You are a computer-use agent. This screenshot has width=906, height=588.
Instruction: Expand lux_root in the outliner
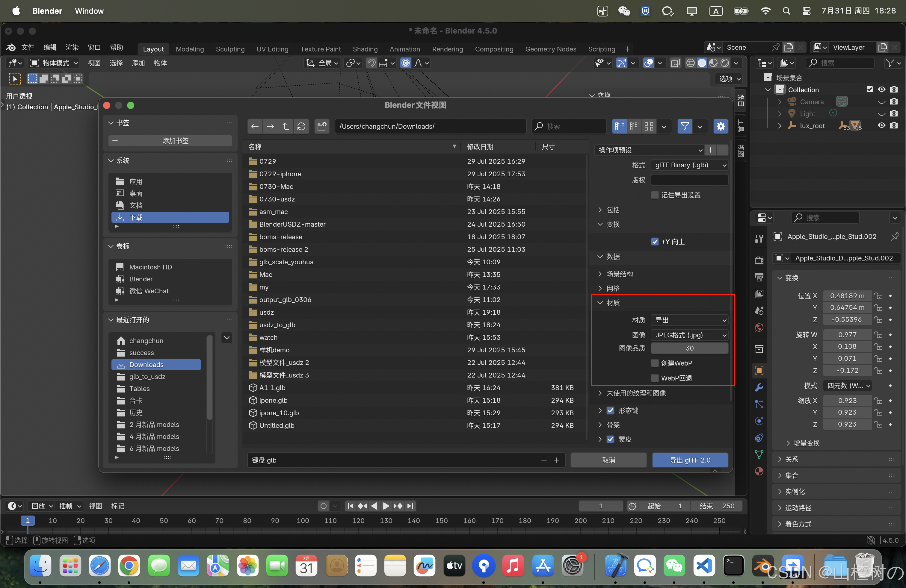point(779,126)
